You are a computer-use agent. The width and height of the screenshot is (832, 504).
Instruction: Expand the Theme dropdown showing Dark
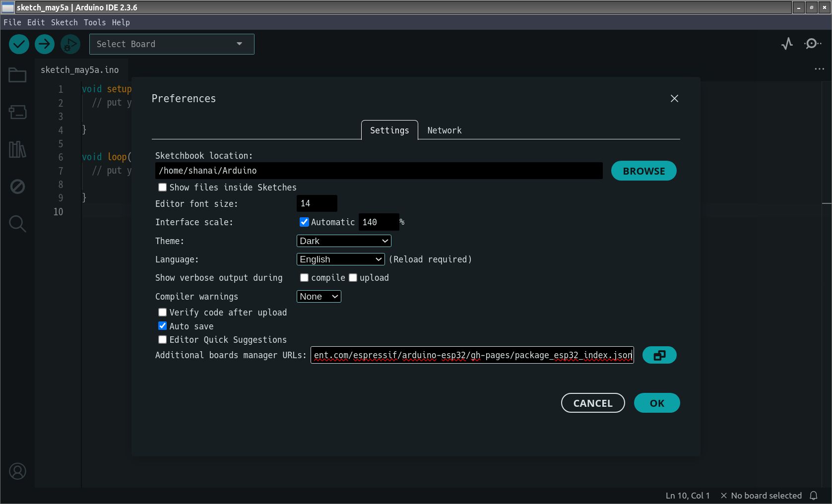tap(343, 241)
